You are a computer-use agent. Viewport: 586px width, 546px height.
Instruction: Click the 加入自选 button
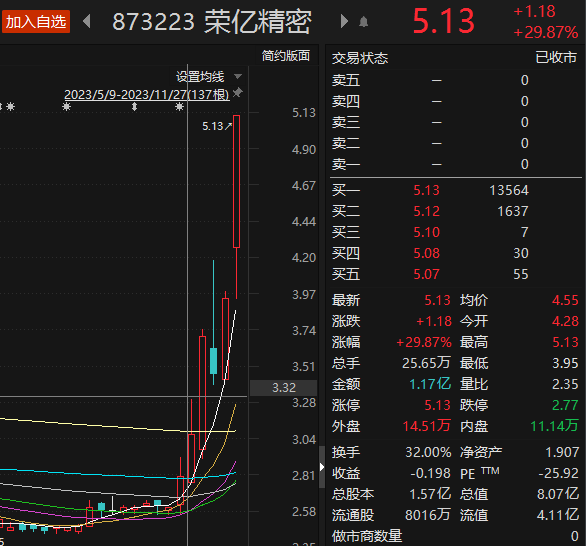36,22
